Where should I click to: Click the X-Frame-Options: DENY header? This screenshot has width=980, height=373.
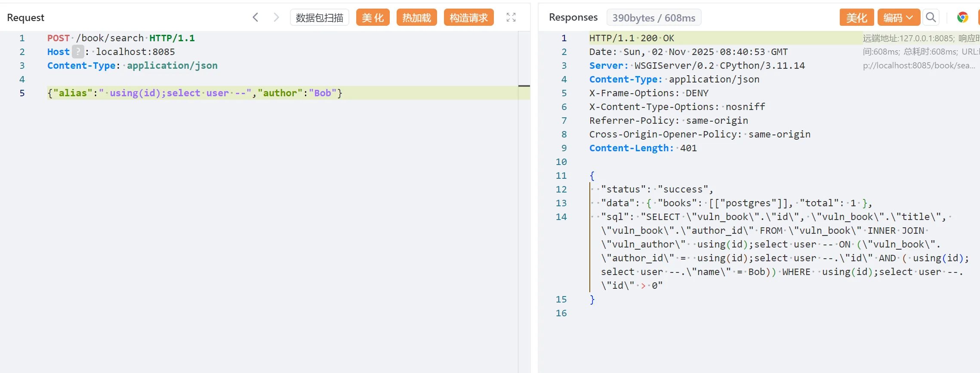click(649, 93)
